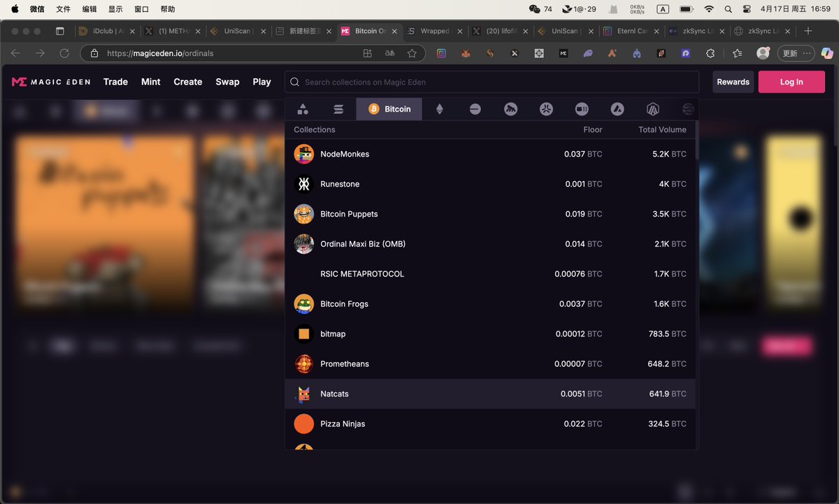The height and width of the screenshot is (504, 839).
Task: Open the MetaMask fox extension
Action: click(x=465, y=53)
